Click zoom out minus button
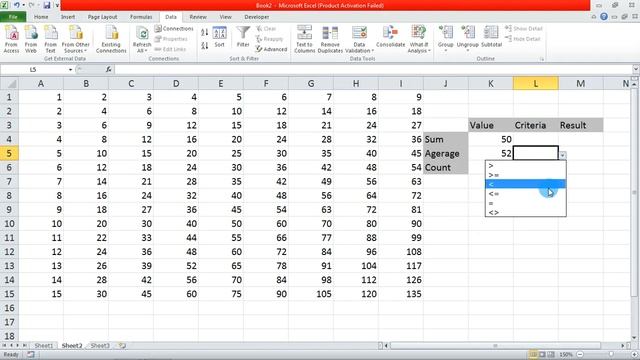This screenshot has height=360, width=640. pos(580,354)
